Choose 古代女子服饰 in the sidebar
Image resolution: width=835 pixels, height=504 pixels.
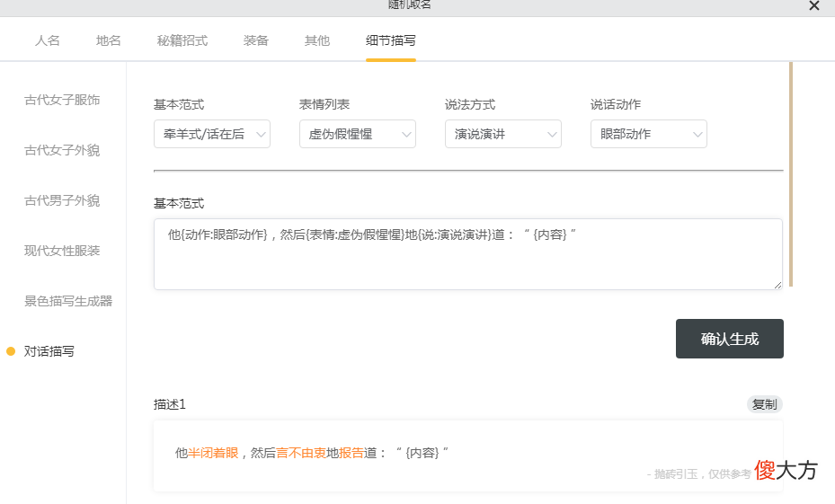62,100
